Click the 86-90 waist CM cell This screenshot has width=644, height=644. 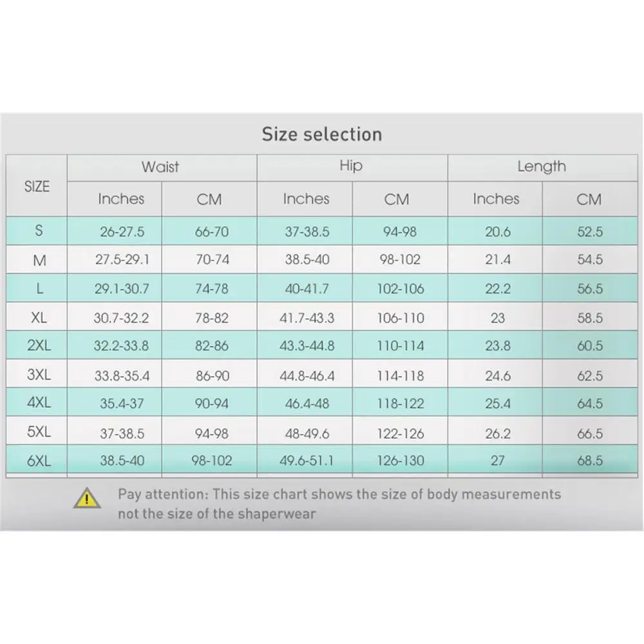coord(212,375)
